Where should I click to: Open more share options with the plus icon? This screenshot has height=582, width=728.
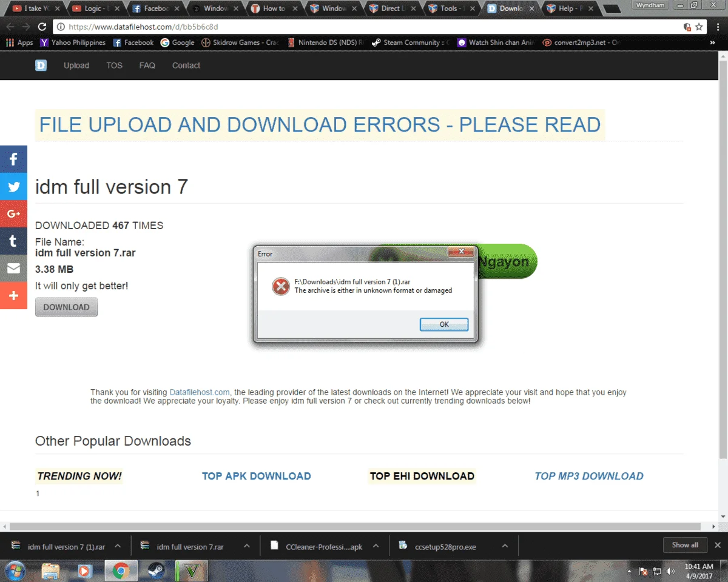tap(13, 296)
